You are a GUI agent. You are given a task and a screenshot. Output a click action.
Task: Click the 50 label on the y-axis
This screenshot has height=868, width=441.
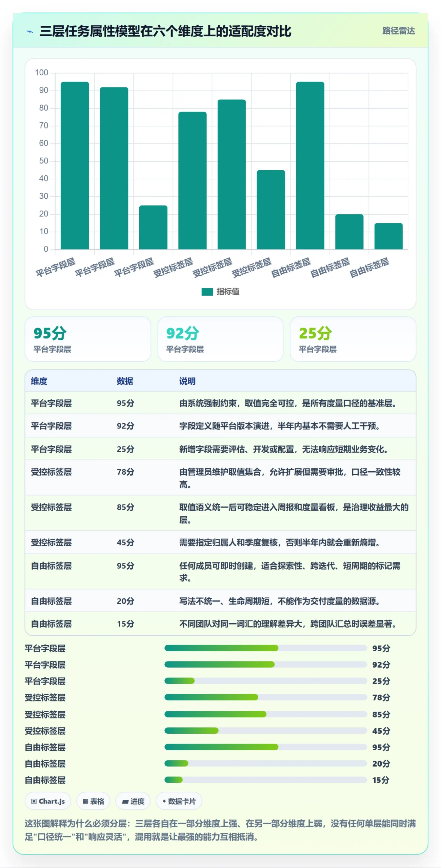coord(44,161)
